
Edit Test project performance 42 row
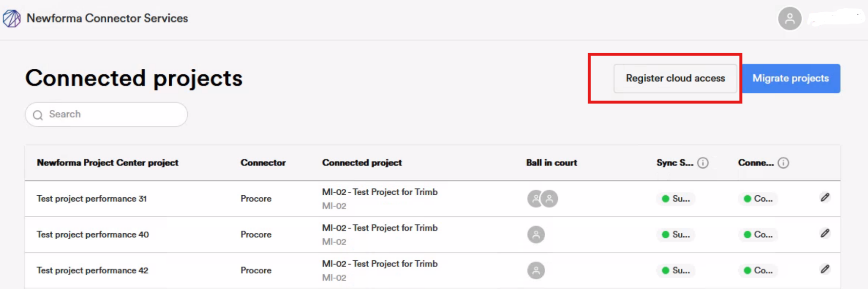pyautogui.click(x=825, y=269)
